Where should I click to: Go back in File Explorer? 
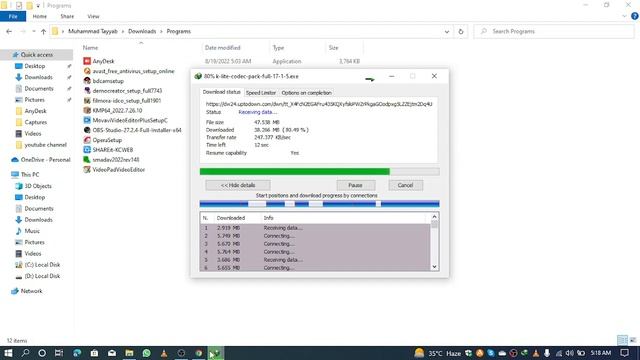click(9, 31)
